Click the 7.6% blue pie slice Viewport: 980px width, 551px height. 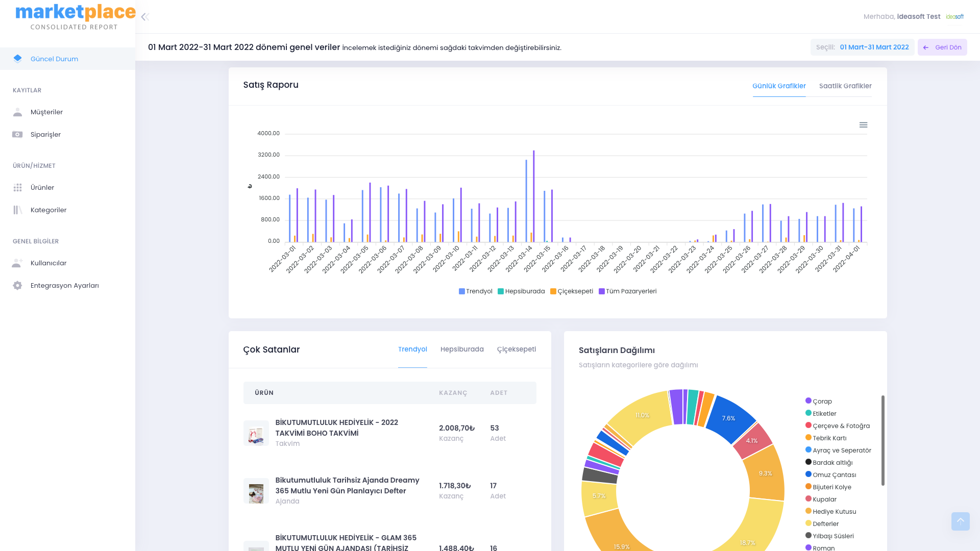(730, 418)
